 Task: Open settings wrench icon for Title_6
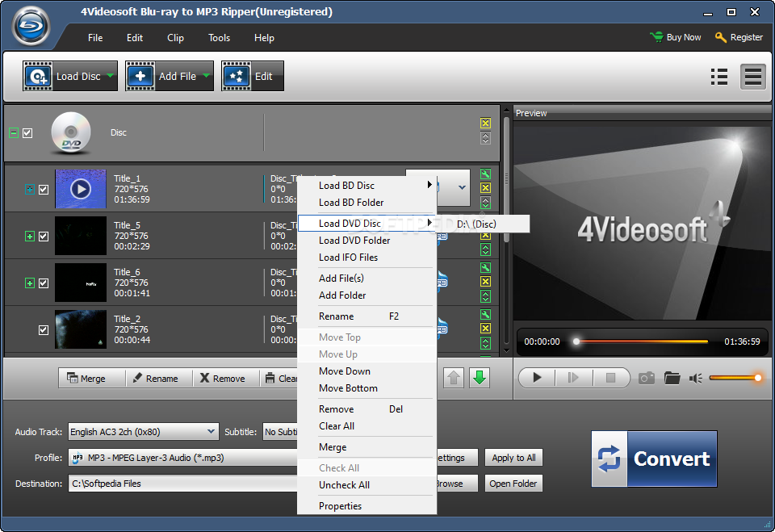pos(485,267)
